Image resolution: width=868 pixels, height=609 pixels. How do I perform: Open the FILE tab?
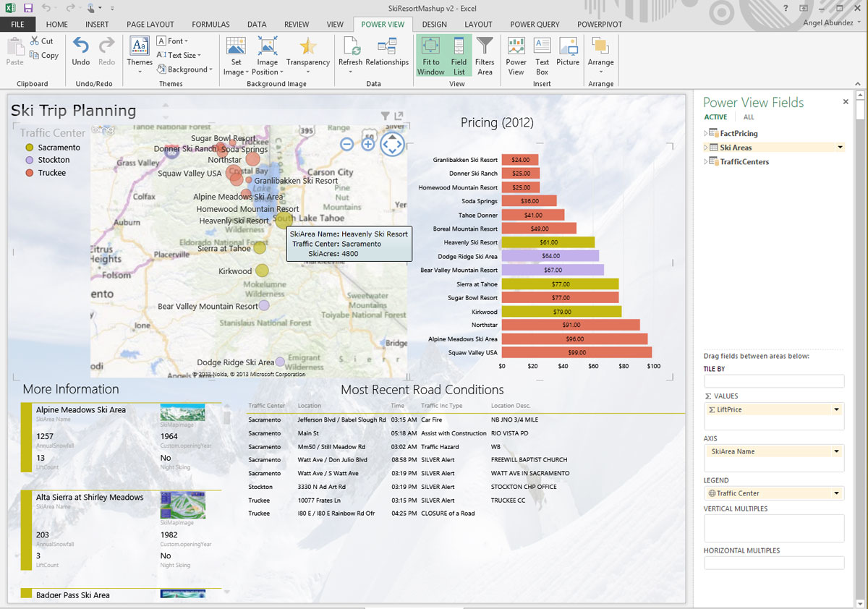pos(18,25)
